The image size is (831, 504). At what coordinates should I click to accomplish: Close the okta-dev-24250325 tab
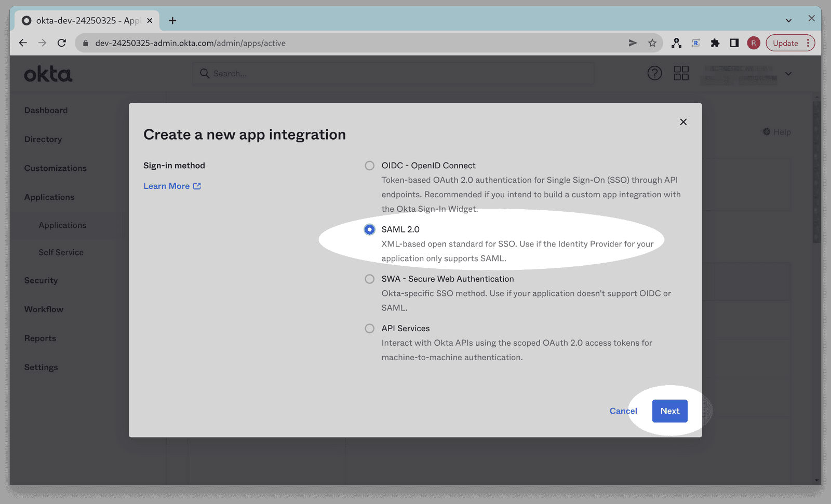pyautogui.click(x=150, y=21)
